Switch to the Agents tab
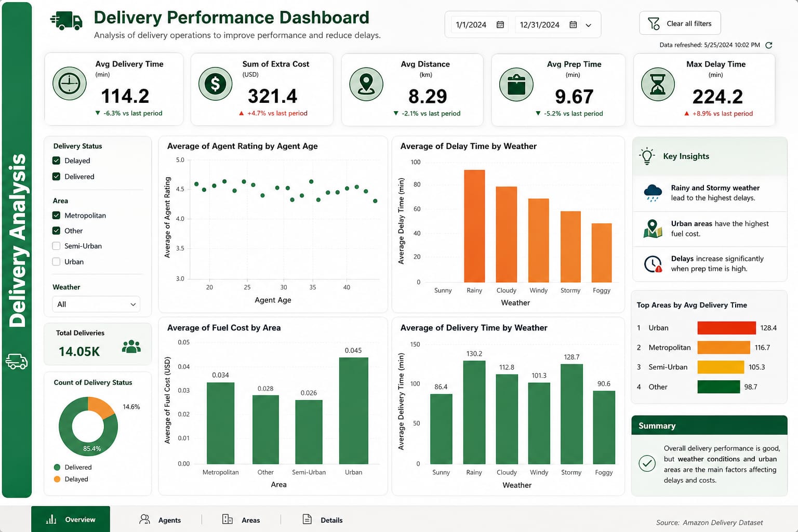The width and height of the screenshot is (798, 532). tap(160, 520)
